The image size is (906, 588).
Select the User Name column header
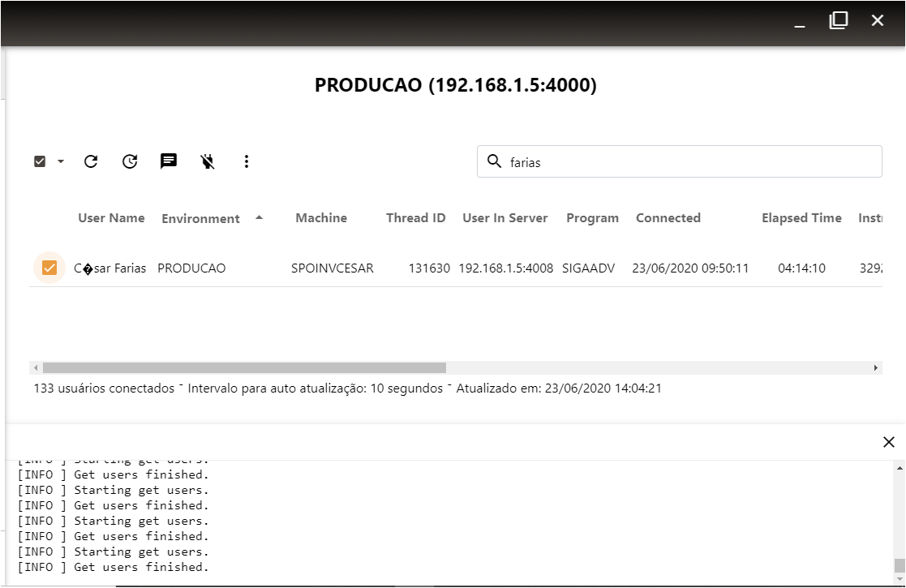pos(111,217)
